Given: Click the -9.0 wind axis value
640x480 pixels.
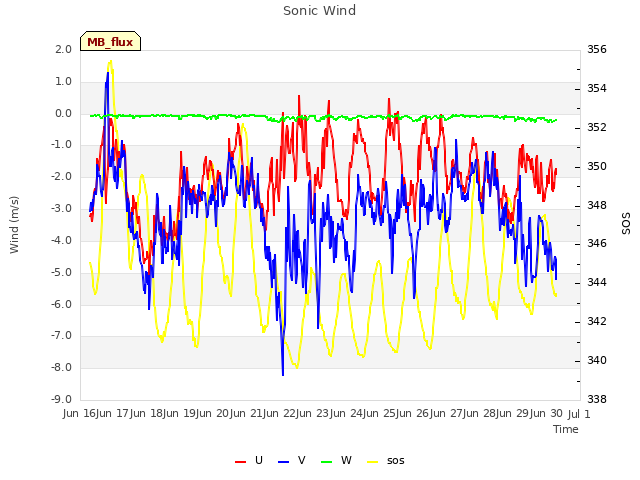Looking at the screenshot, I should click(x=62, y=399).
